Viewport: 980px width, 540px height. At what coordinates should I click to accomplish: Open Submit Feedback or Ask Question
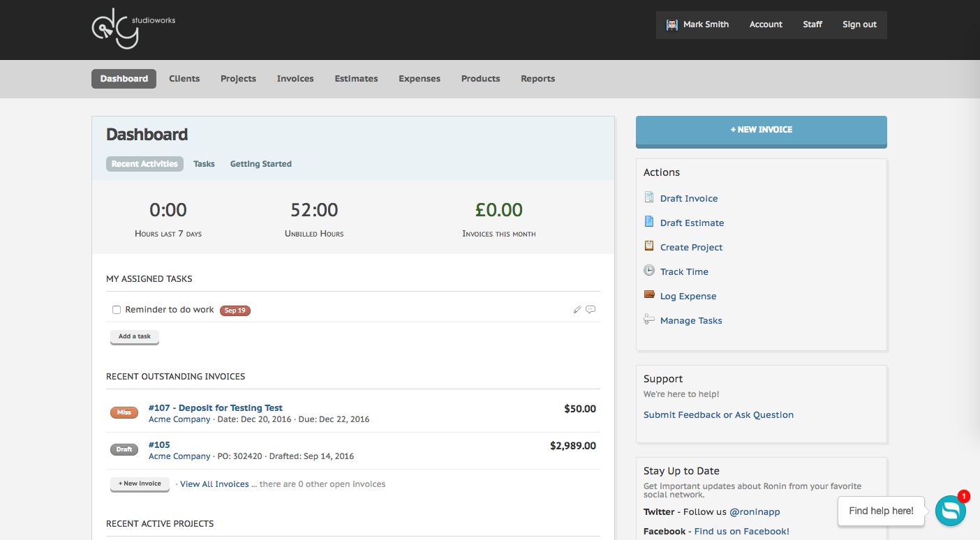click(x=718, y=415)
